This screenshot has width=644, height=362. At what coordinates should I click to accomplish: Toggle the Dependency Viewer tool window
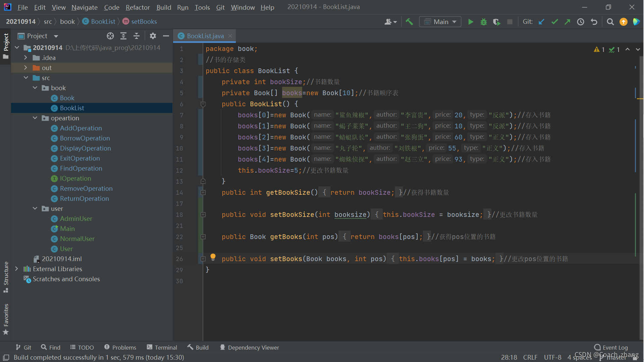(x=249, y=347)
